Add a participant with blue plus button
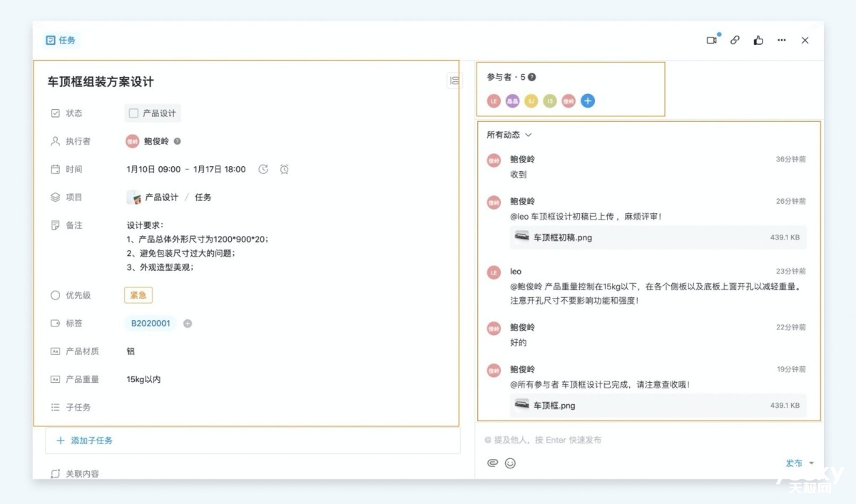Image resolution: width=856 pixels, height=504 pixels. click(x=587, y=101)
